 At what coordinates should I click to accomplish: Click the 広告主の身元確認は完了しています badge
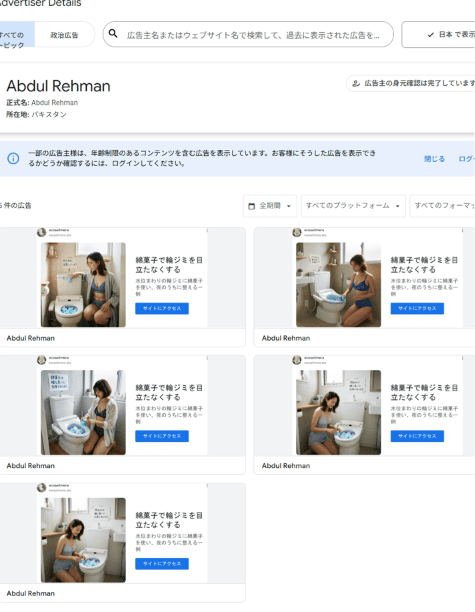click(x=411, y=83)
